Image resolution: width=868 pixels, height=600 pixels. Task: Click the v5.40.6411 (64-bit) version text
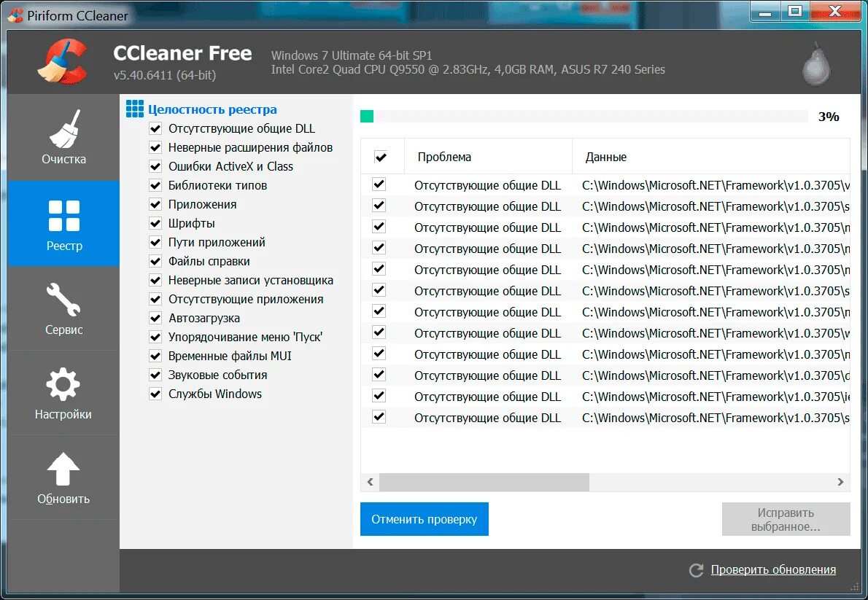click(165, 75)
